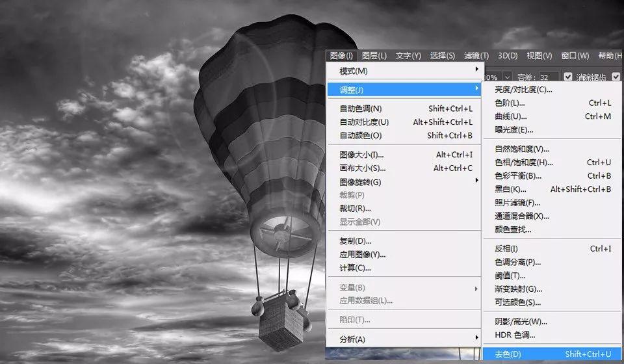This screenshot has width=624, height=364.
Task: Select 曝光度(E) adjustment
Action: click(x=552, y=130)
